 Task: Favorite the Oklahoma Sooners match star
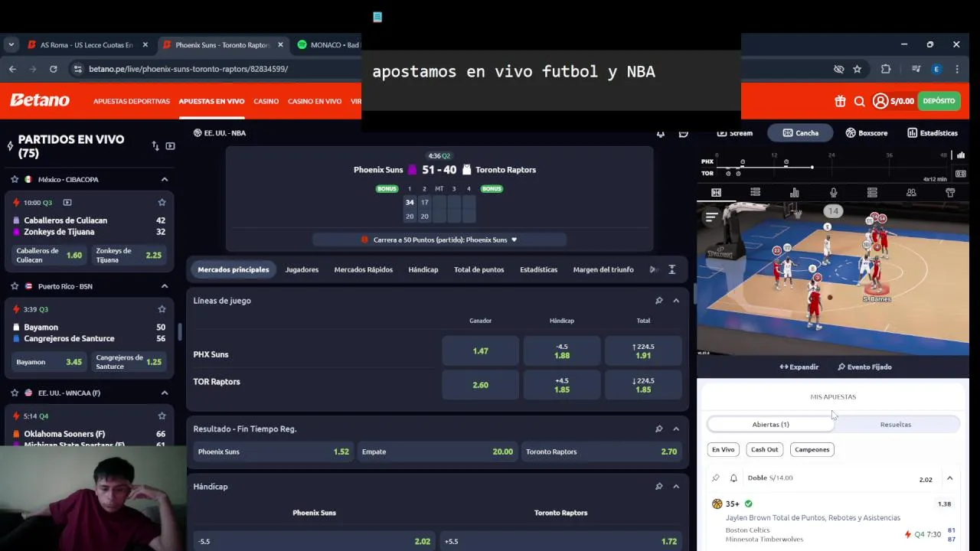(x=162, y=416)
